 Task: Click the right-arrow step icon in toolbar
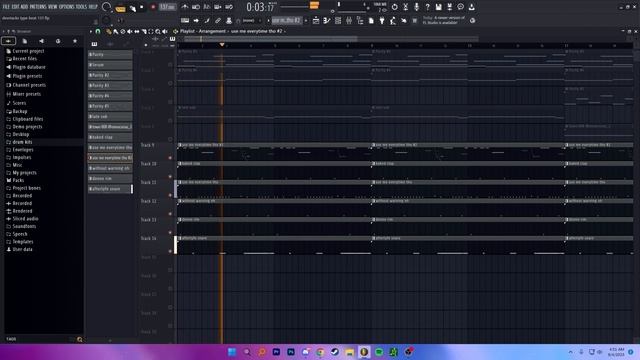pos(196,20)
